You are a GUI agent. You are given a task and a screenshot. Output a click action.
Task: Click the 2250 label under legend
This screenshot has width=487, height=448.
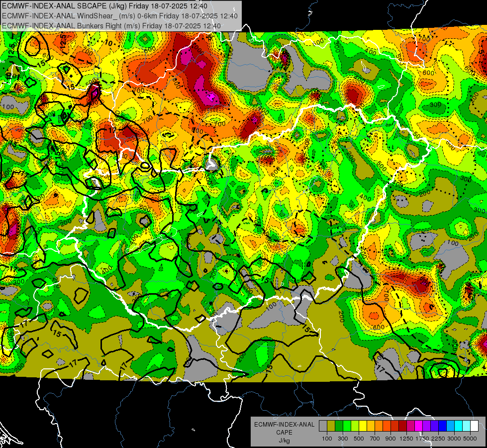point(438,439)
